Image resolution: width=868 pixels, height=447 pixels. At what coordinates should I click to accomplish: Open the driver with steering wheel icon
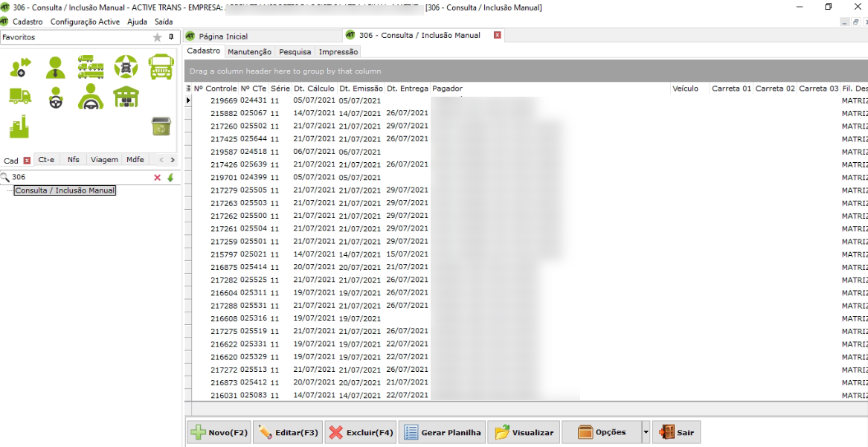pos(91,97)
